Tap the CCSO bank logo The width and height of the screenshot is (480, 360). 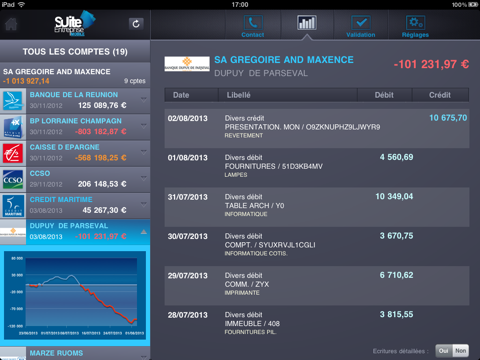(13, 180)
